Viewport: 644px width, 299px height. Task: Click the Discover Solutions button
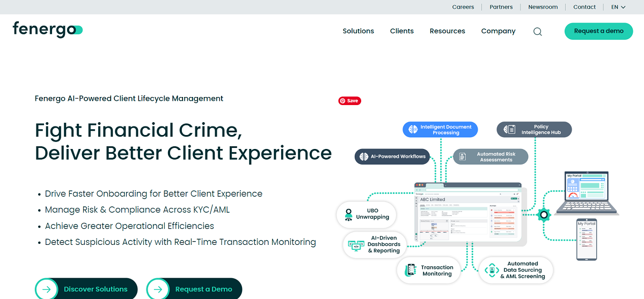86,289
